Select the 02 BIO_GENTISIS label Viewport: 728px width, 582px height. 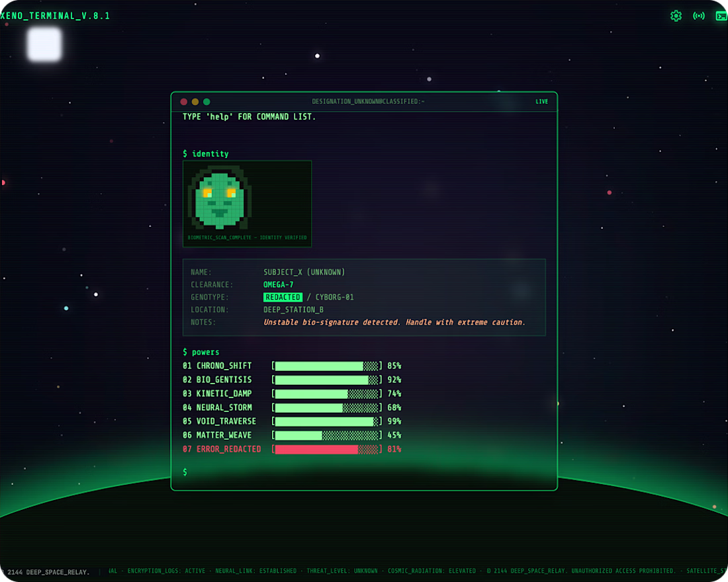coord(217,380)
